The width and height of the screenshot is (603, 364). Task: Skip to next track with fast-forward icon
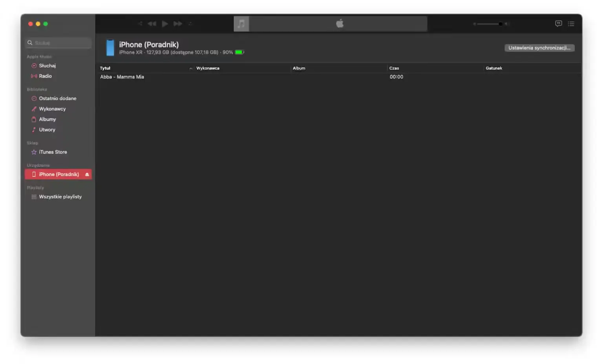point(178,24)
